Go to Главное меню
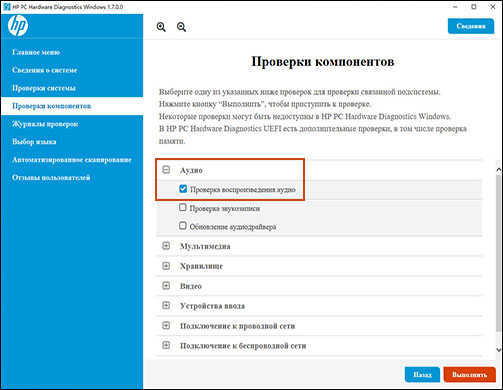 (x=36, y=52)
